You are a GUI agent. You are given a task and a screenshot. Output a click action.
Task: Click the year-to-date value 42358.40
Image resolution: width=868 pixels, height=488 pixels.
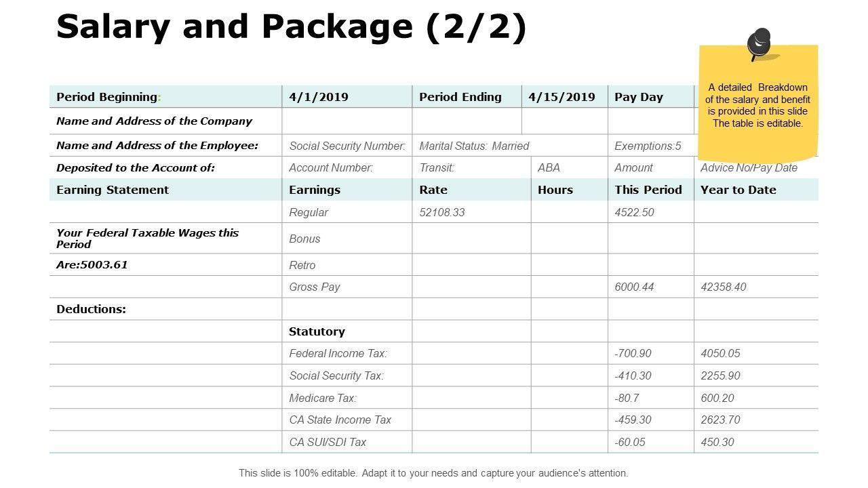[723, 287]
